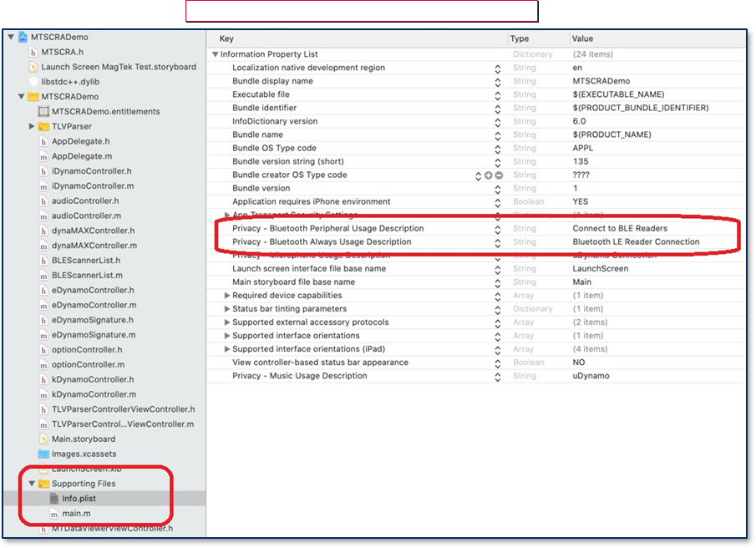Select kDynamoController.h in the navigator
The width and height of the screenshot is (756, 548).
pyautogui.click(x=93, y=380)
